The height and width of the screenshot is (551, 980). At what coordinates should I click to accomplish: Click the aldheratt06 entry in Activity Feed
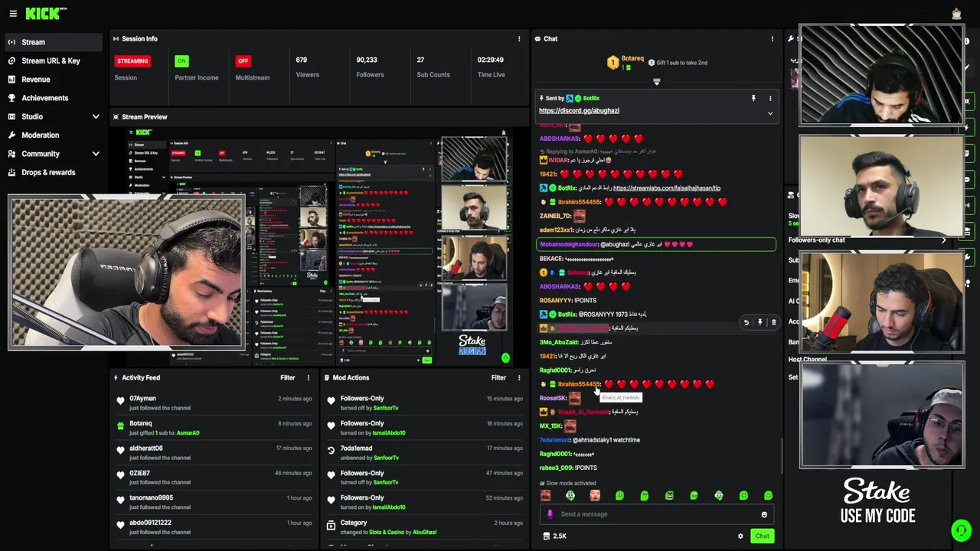pyautogui.click(x=214, y=453)
